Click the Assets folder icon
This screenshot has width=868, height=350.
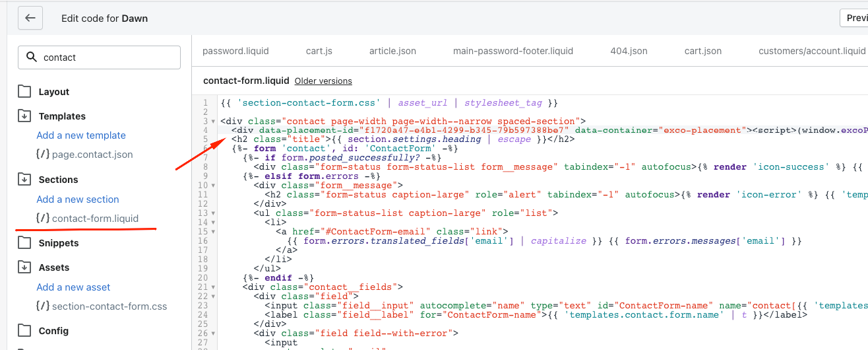[x=24, y=267]
